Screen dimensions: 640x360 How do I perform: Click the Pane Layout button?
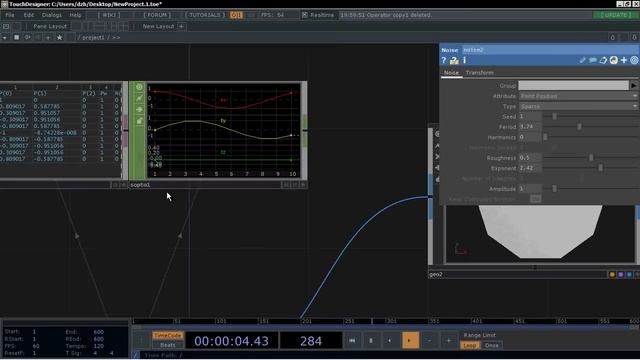click(x=50, y=26)
